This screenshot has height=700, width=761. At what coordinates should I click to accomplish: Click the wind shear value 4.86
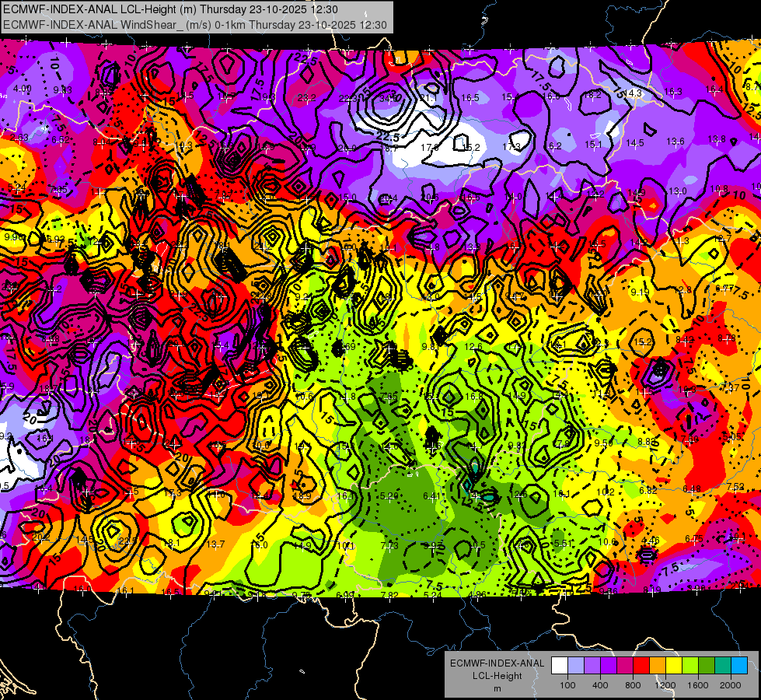click(x=477, y=594)
